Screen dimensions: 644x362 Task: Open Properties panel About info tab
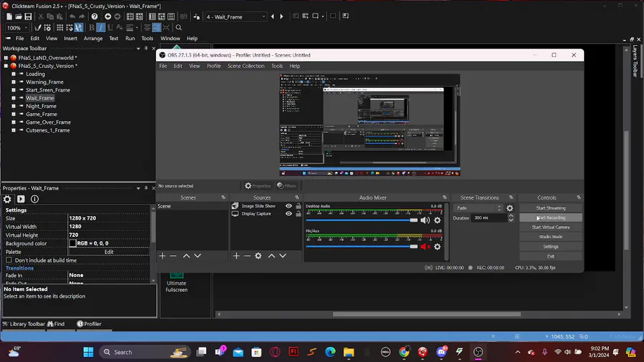coord(34,199)
